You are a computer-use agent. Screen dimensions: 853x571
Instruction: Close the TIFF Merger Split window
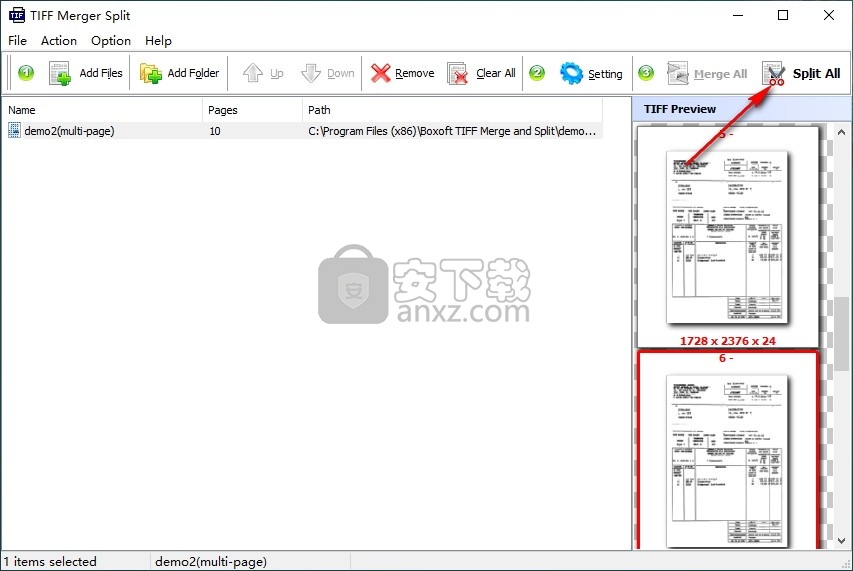829,15
